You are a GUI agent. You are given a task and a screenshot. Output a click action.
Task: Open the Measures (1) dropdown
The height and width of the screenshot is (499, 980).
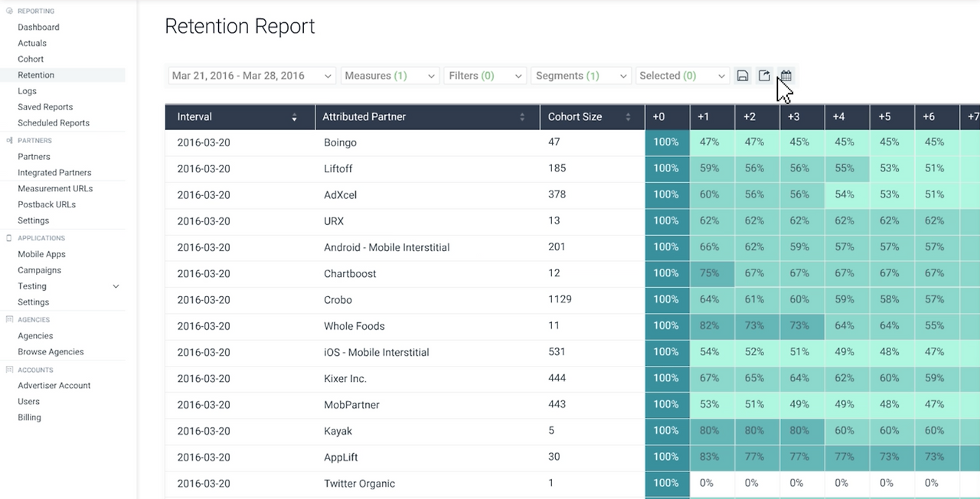[390, 76]
